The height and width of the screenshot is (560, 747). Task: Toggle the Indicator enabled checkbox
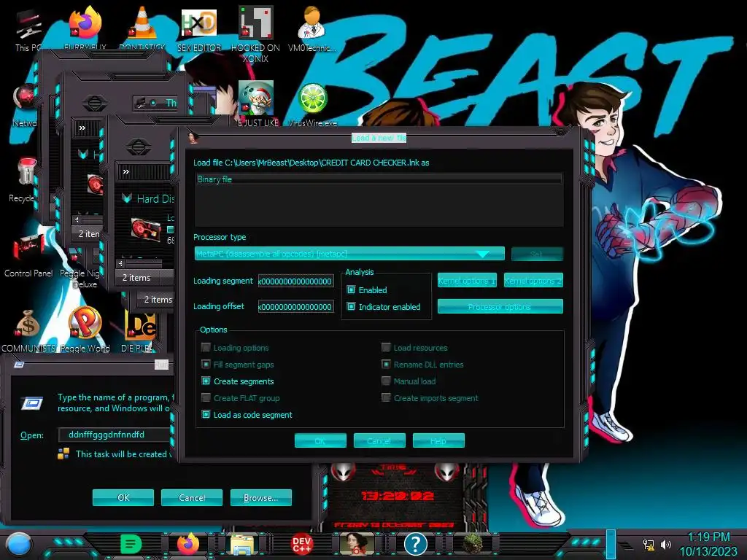[351, 307]
